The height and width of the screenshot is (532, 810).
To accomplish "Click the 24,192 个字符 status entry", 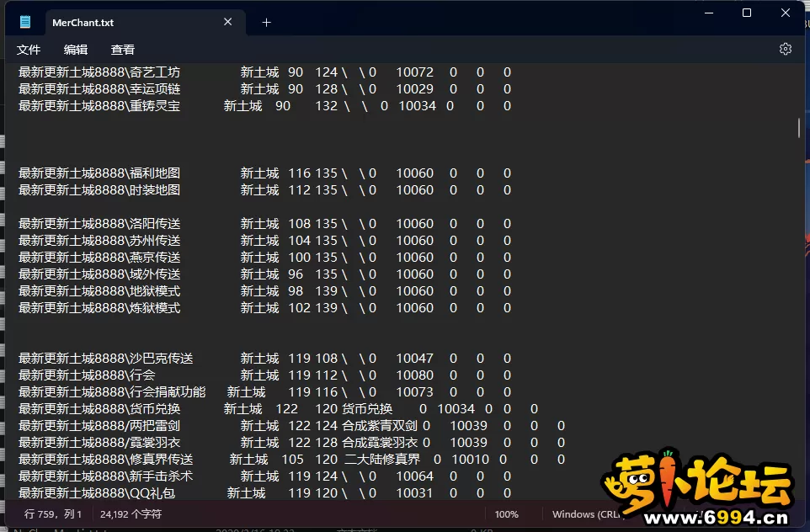I will [131, 514].
